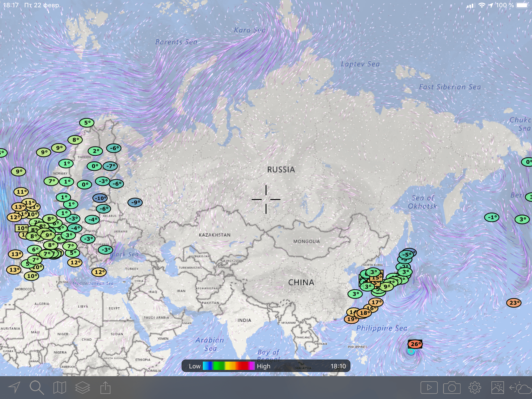Tap the center crosshair on the map

[266, 199]
